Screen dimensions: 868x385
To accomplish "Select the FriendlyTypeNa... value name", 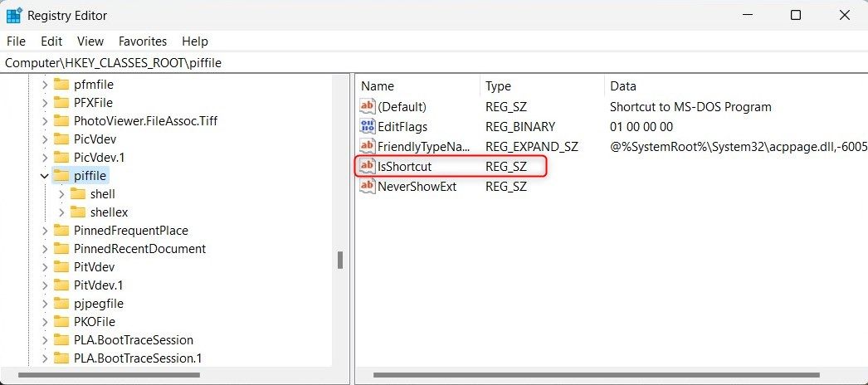I will click(x=423, y=147).
